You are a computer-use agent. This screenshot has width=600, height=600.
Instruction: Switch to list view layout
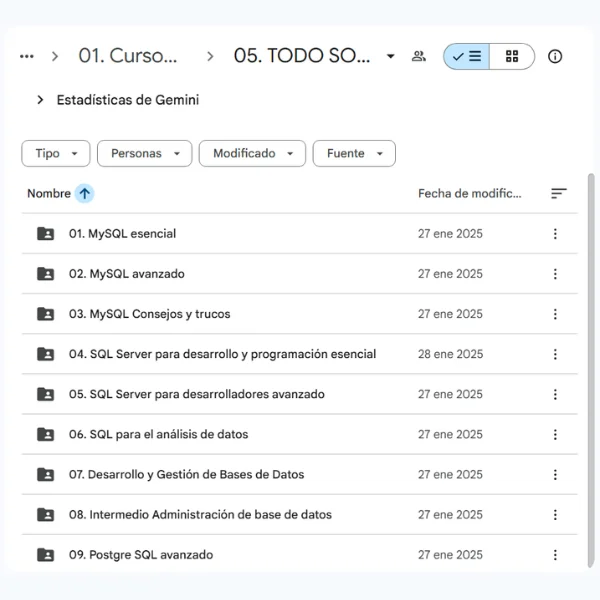[x=466, y=57]
